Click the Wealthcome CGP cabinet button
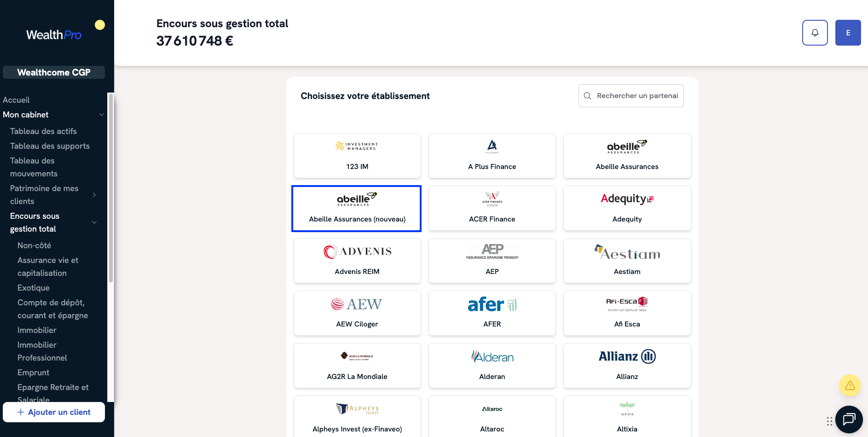Screen dimensions: 868x437 (x=54, y=72)
